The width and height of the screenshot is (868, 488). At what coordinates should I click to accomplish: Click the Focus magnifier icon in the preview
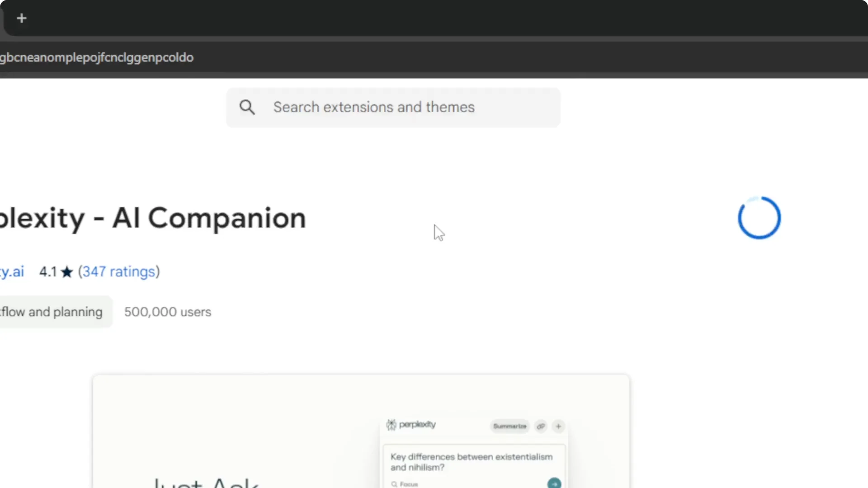coord(395,484)
